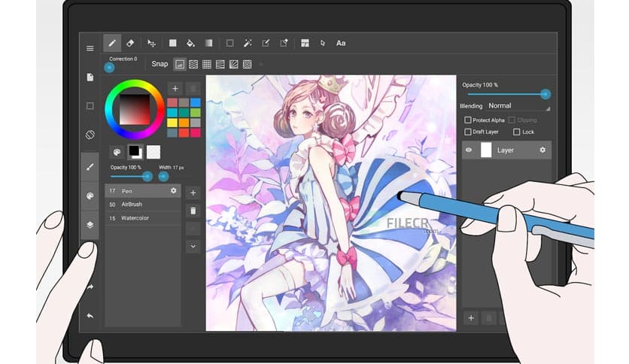Open Pen brush settings gear

[173, 191]
